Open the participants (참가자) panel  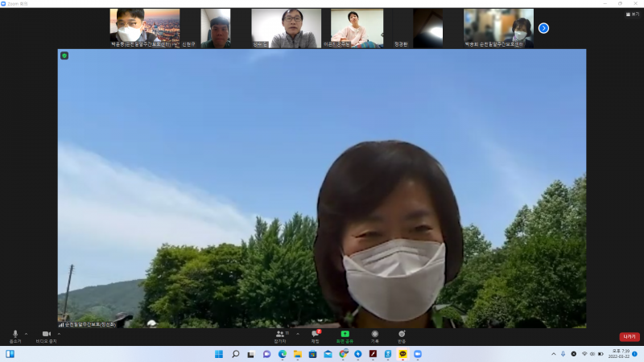coord(281,336)
